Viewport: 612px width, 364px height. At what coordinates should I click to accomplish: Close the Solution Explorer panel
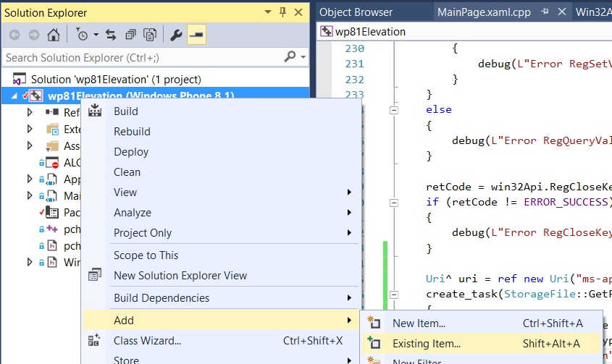(298, 12)
